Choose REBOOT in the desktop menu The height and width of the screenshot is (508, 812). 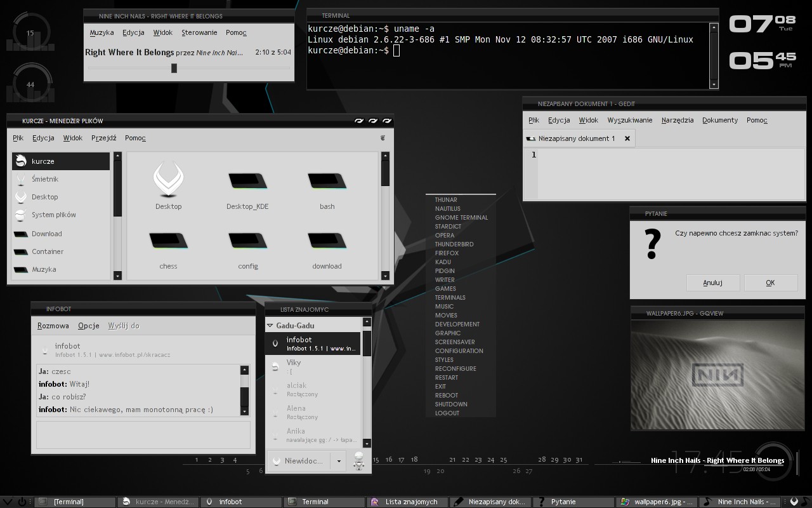click(447, 395)
